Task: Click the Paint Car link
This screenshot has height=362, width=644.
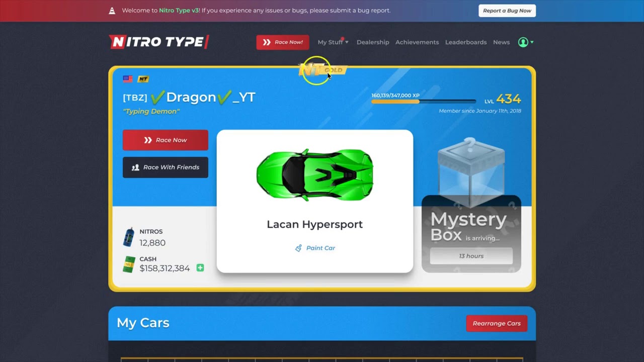Action: 320,248
